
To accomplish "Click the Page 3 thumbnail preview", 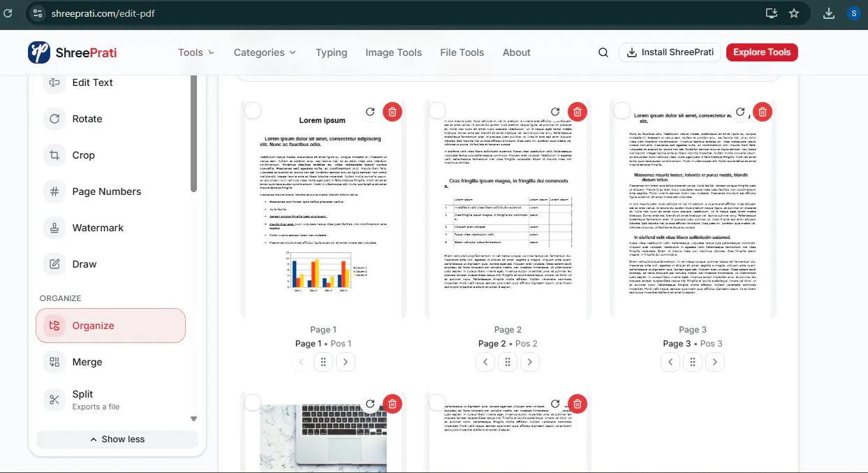I will (x=693, y=209).
